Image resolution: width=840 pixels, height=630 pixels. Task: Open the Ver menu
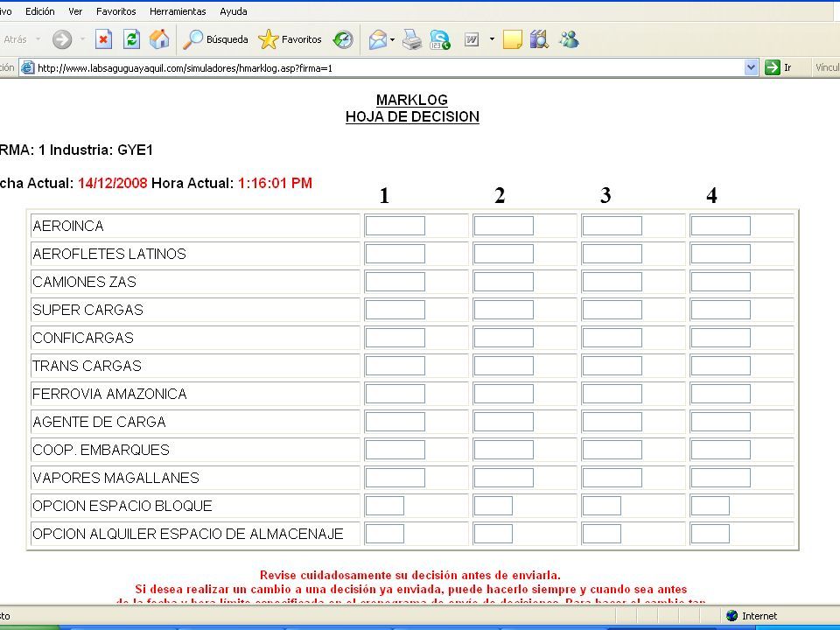pos(75,11)
